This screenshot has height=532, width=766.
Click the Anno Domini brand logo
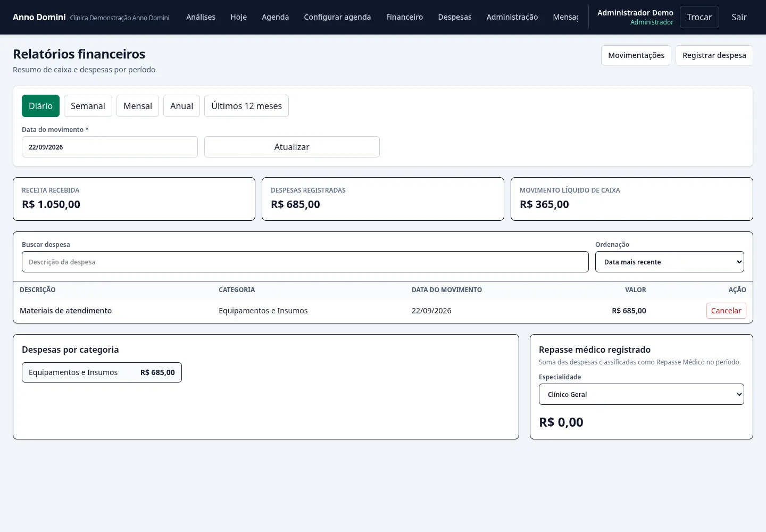click(x=39, y=17)
